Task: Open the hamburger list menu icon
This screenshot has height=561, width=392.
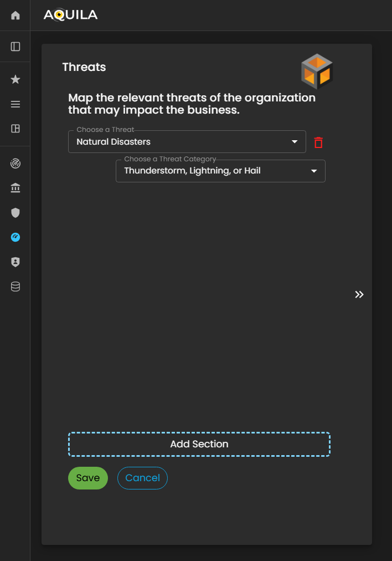Action: [16, 104]
